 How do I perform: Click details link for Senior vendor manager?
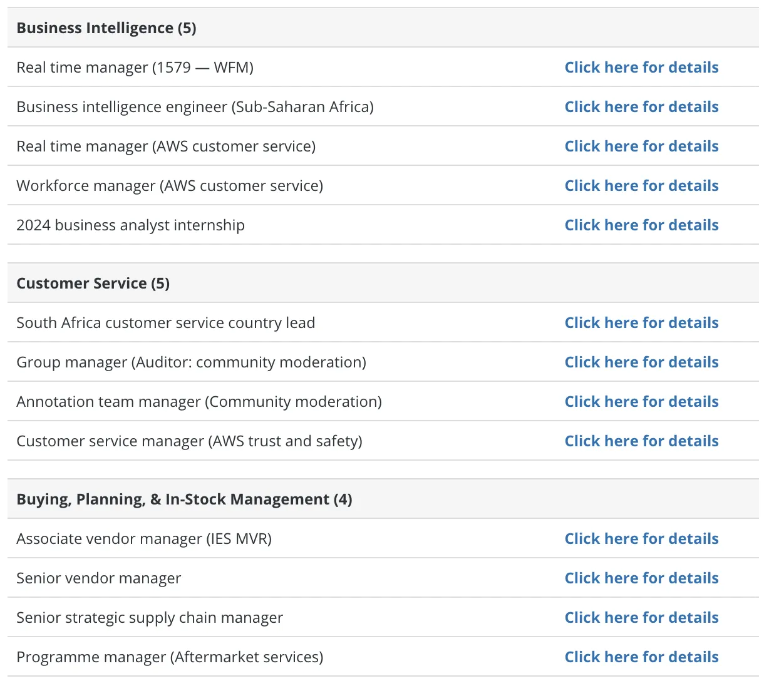(x=641, y=578)
